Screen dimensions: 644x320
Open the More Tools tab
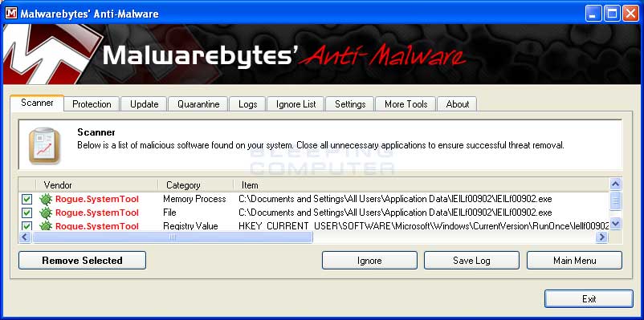point(406,104)
